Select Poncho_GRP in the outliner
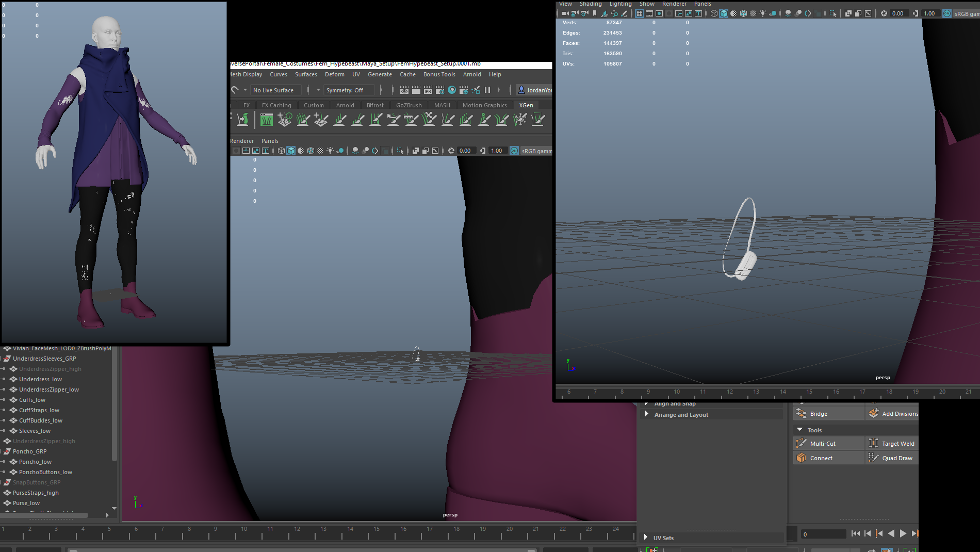The image size is (980, 552). point(29,451)
